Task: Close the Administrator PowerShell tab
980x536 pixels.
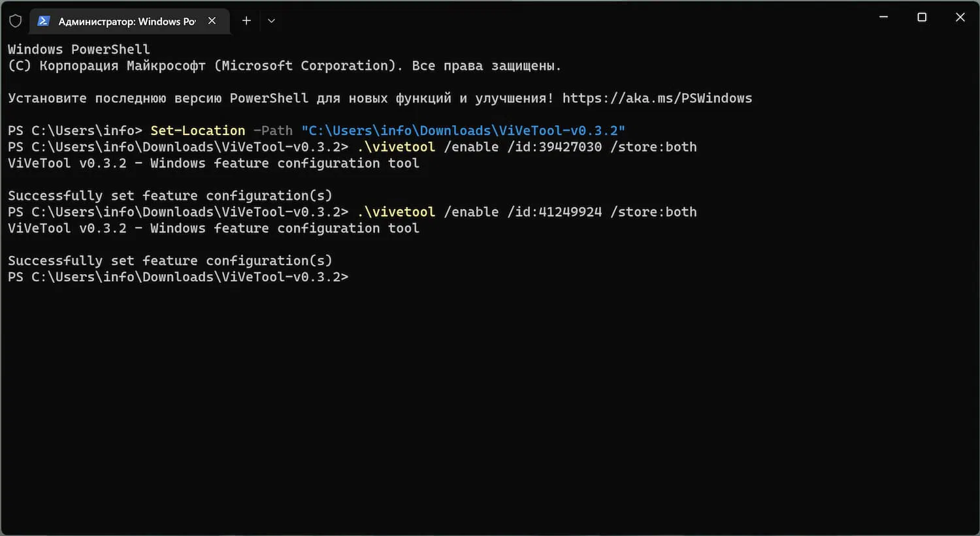Action: (x=212, y=21)
